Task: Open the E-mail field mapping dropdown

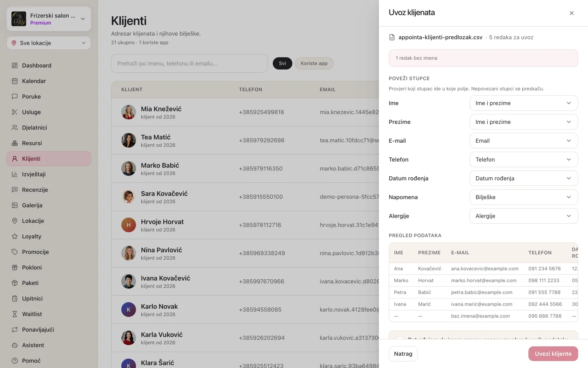Action: pos(524,141)
